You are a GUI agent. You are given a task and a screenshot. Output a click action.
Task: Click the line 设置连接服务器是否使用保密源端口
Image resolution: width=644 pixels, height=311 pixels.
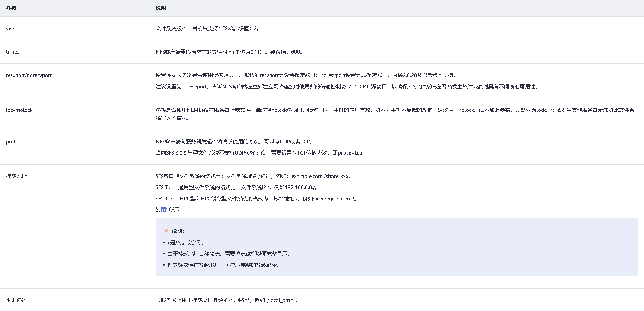306,75
